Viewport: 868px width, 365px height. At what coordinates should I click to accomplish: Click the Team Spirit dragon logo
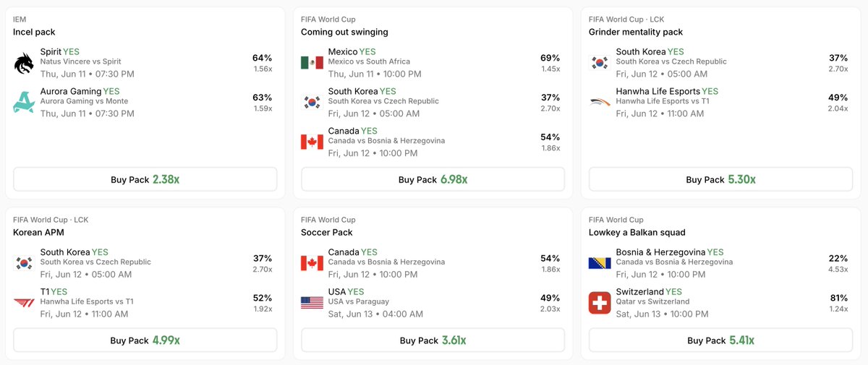pyautogui.click(x=24, y=63)
